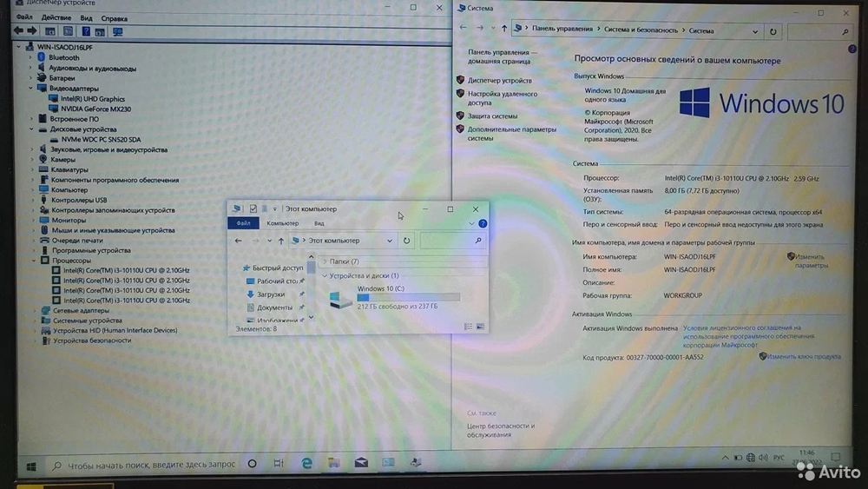Open the Explorer address bar dropdown
This screenshot has width=868, height=489.
tap(390, 241)
